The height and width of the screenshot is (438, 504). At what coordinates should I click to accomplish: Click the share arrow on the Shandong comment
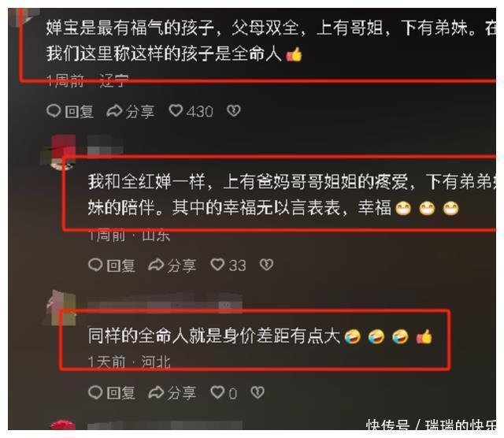[x=156, y=265]
